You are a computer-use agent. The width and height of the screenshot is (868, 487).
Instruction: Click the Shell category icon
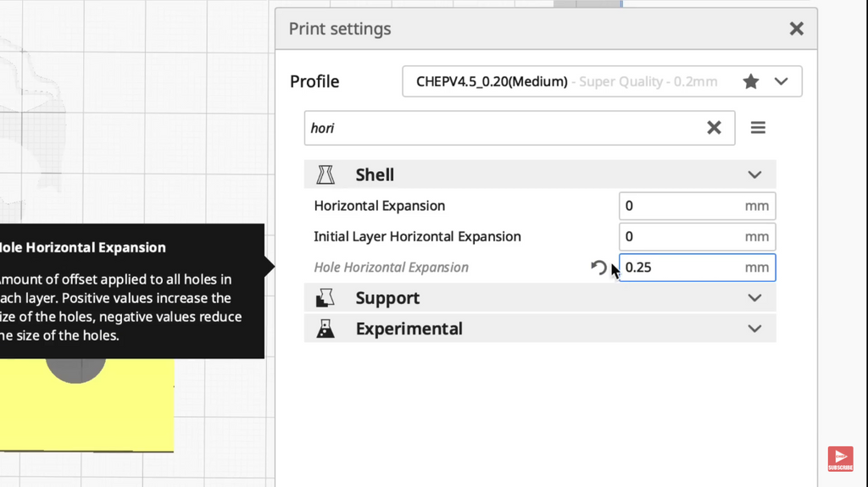tap(325, 174)
